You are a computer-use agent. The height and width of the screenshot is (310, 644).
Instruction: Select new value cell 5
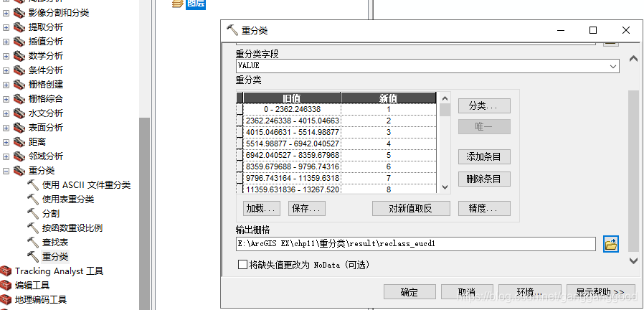click(389, 156)
